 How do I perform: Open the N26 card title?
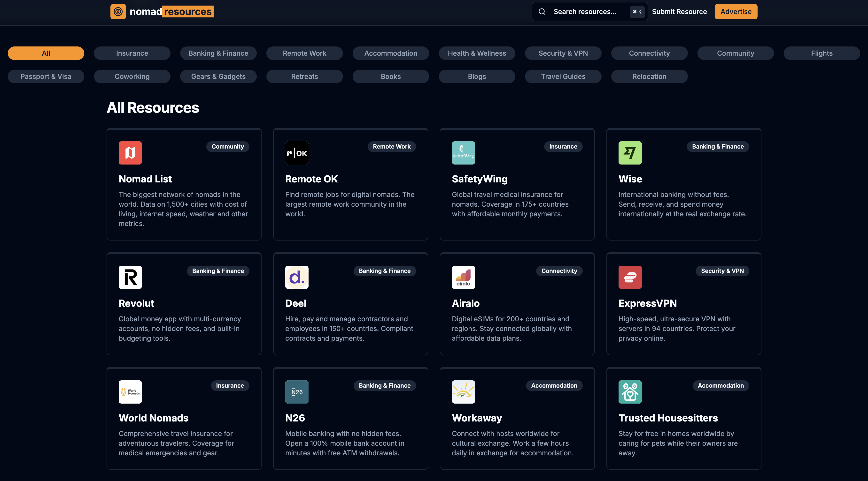click(x=295, y=418)
